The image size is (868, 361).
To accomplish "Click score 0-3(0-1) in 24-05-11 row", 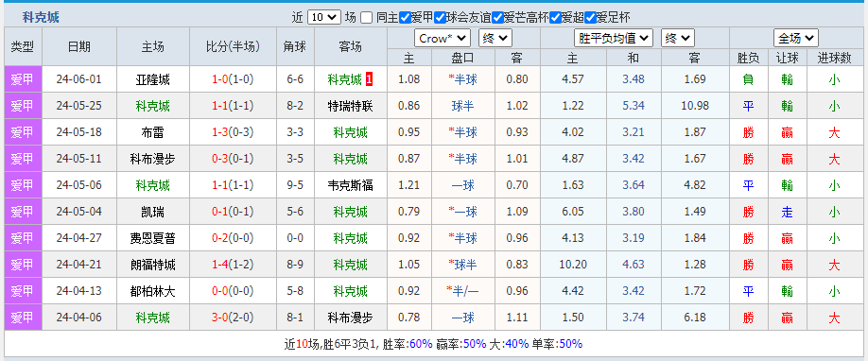I will (x=233, y=159).
